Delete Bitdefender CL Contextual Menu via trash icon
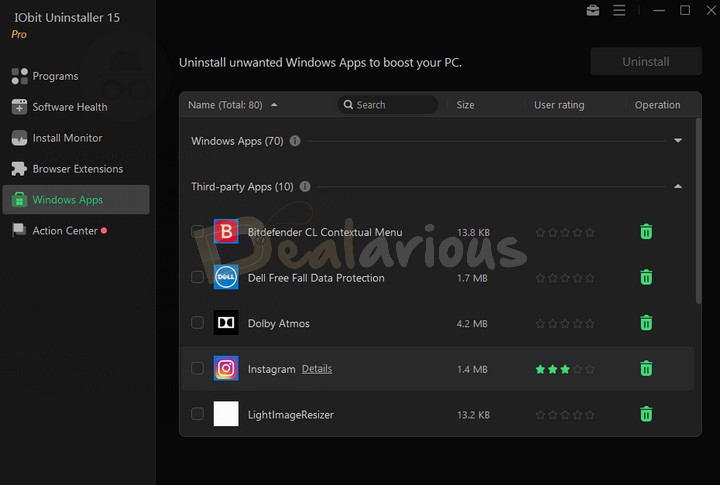Screen dimensions: 720x485 pyautogui.click(x=646, y=231)
